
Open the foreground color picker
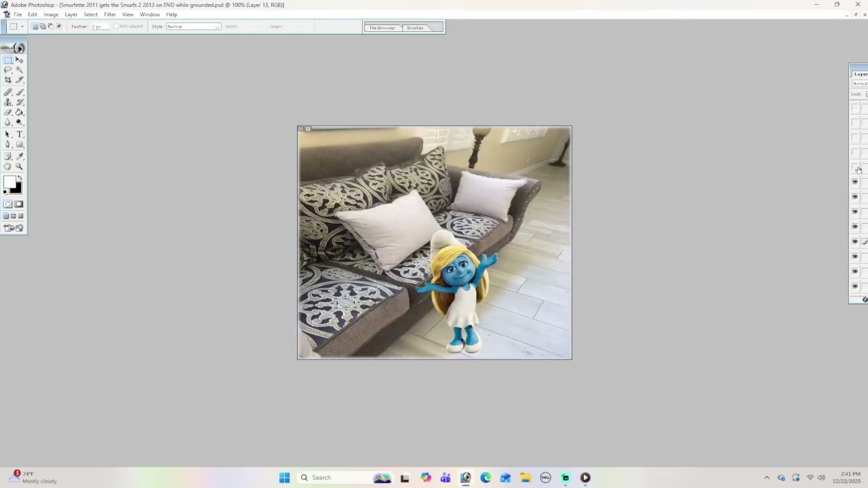click(x=9, y=182)
